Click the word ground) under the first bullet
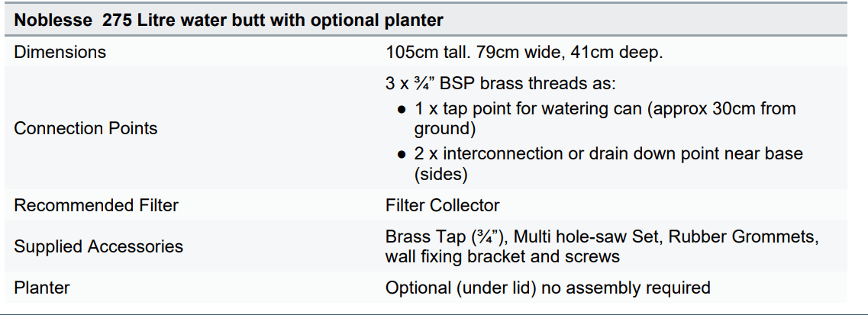868x315 pixels. 446,128
